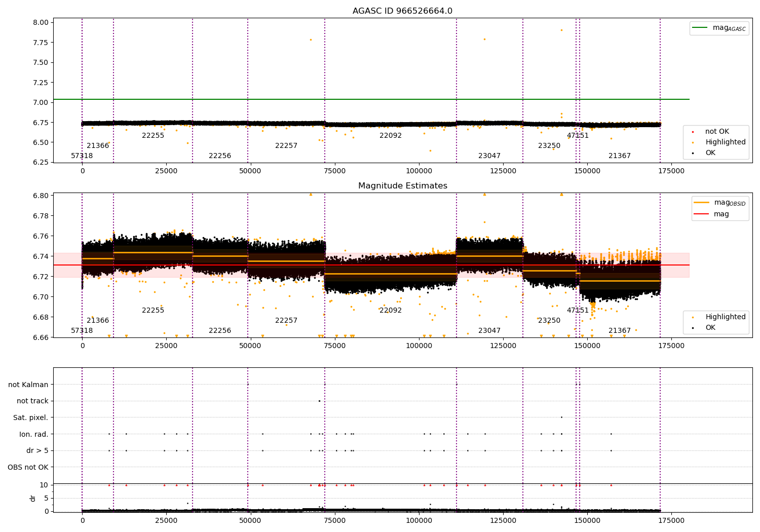Screen dimensions: 760x532
Task: Select 'Highlighted' legend entry in top plot
Action: pyautogui.click(x=726, y=142)
